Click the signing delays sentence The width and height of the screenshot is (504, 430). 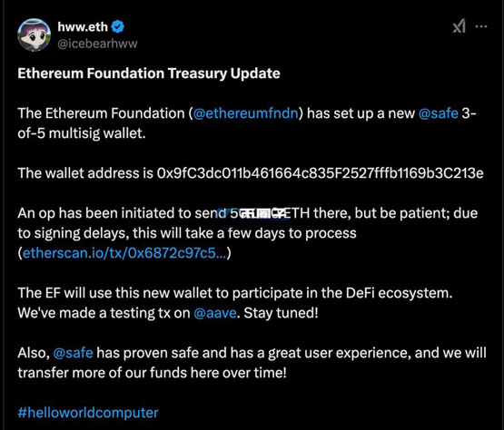(187, 233)
